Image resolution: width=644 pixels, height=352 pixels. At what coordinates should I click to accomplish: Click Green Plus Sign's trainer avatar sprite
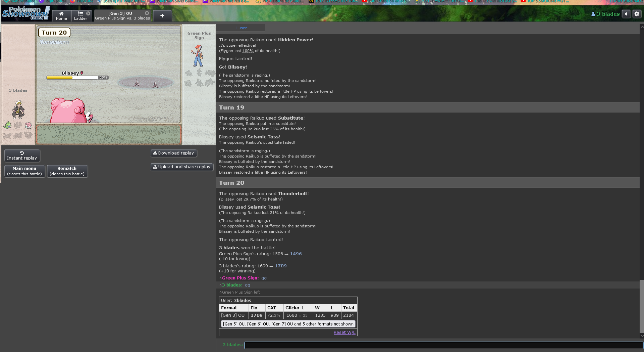[x=198, y=56]
